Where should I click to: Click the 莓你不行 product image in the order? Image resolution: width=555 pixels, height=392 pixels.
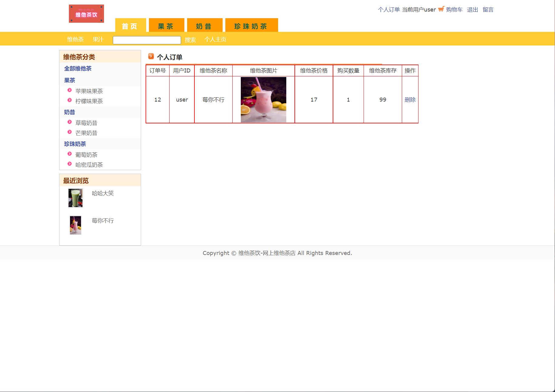[263, 99]
